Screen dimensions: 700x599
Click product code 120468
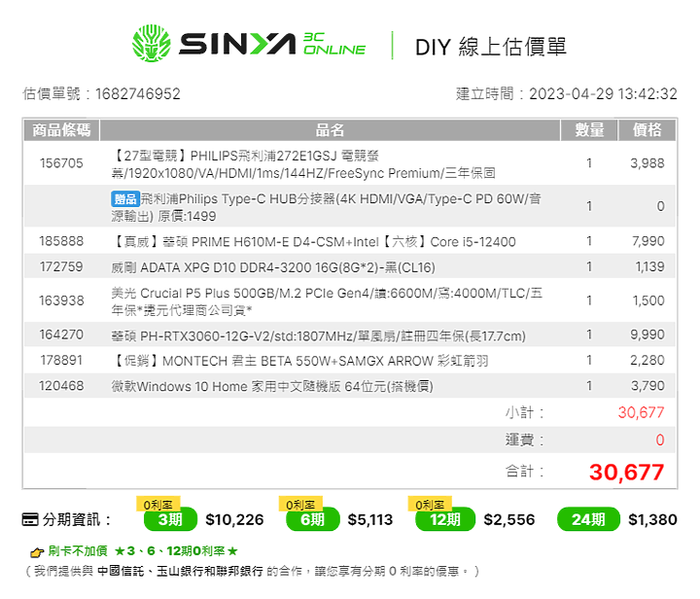[61, 386]
